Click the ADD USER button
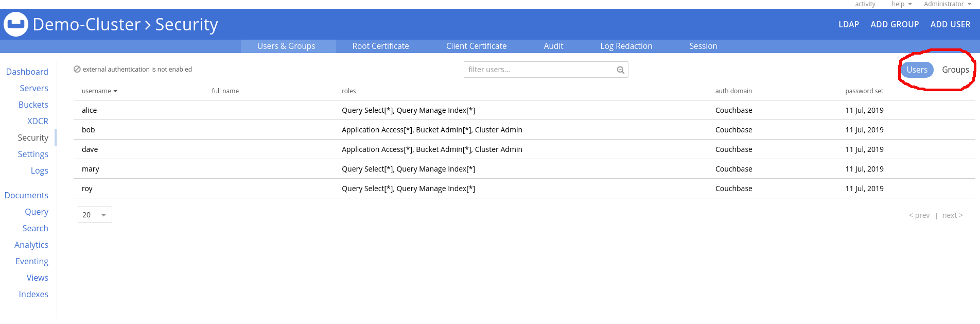980x324 pixels. [x=950, y=24]
